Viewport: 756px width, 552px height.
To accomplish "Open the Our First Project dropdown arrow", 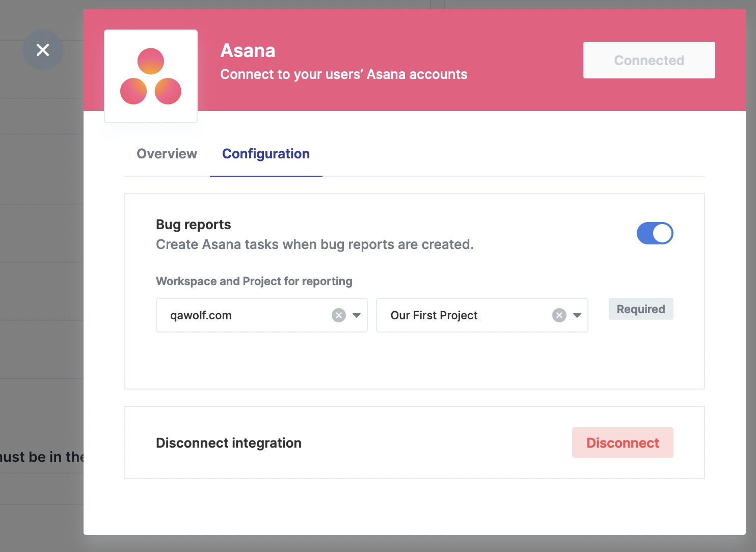I will (577, 315).
